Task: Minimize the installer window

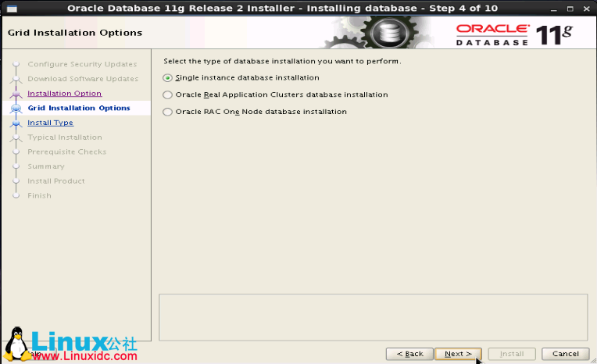Action: [x=553, y=9]
